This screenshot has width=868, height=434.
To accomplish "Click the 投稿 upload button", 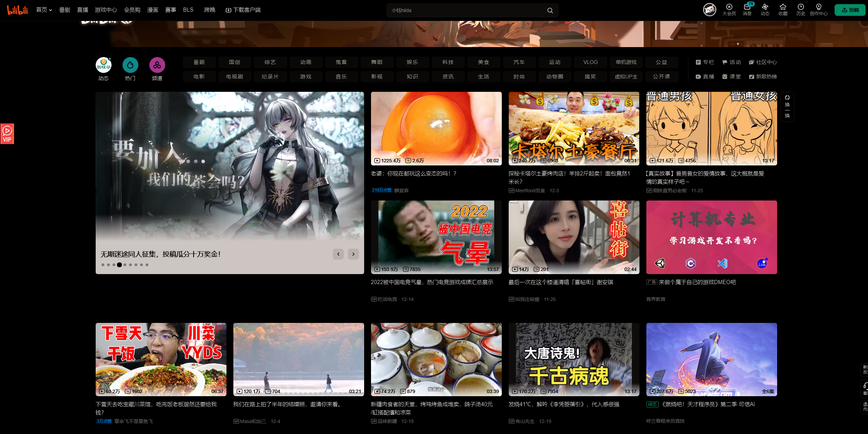I will 850,10.
